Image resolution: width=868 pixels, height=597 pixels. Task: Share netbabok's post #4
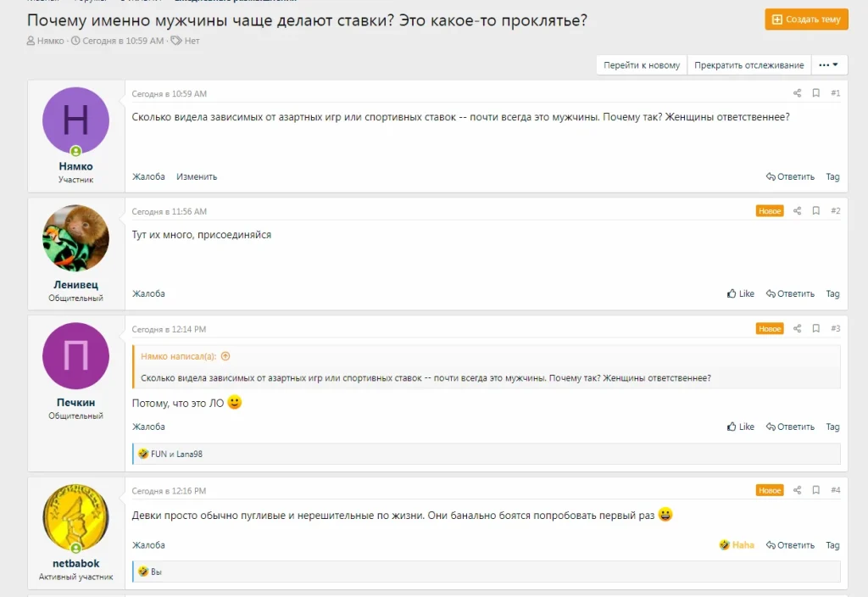coord(797,490)
